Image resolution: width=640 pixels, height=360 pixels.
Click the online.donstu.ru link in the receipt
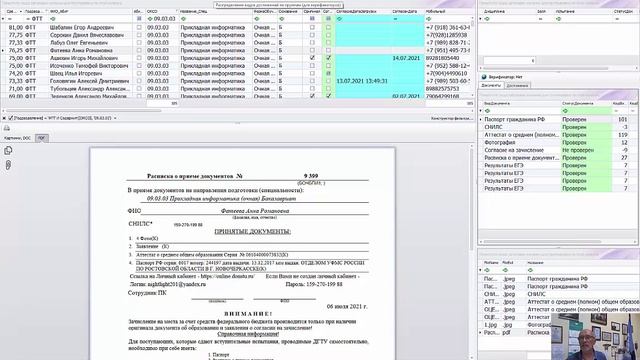[x=228, y=276]
